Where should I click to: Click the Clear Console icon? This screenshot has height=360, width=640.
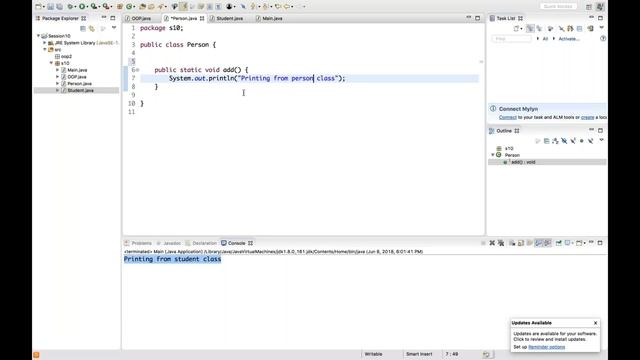coord(512,243)
